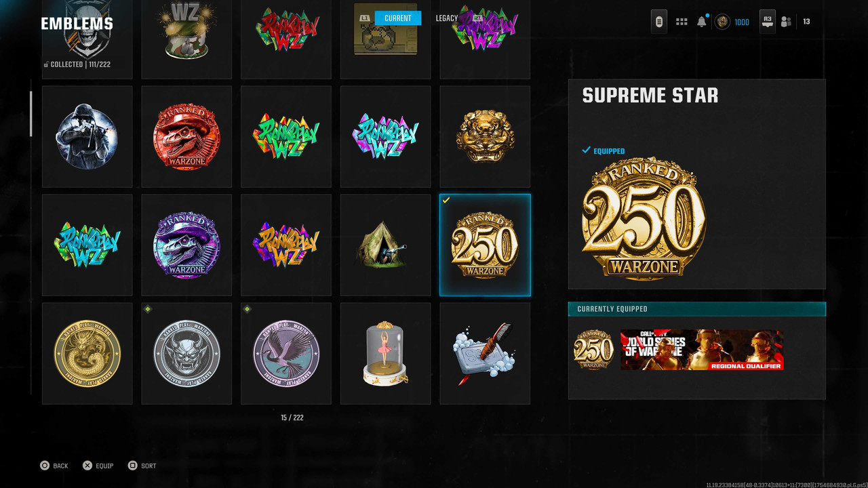The height and width of the screenshot is (488, 868).
Task: Select the gold dragon coin emblem
Action: click(87, 353)
